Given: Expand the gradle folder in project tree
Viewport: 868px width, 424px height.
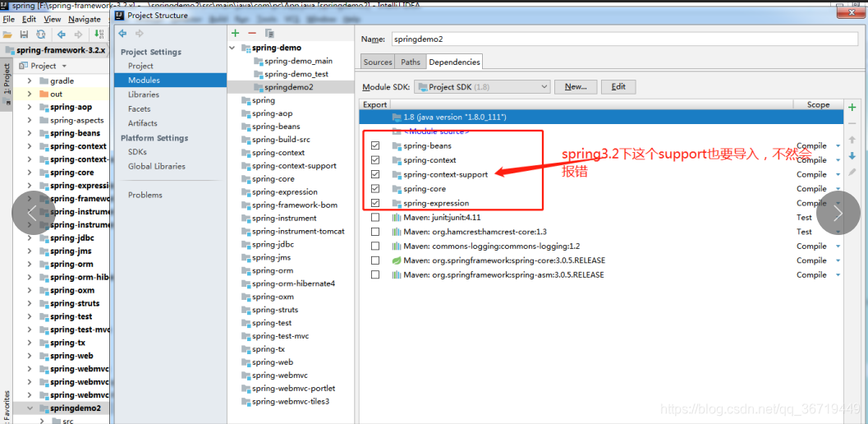Looking at the screenshot, I should click(30, 81).
